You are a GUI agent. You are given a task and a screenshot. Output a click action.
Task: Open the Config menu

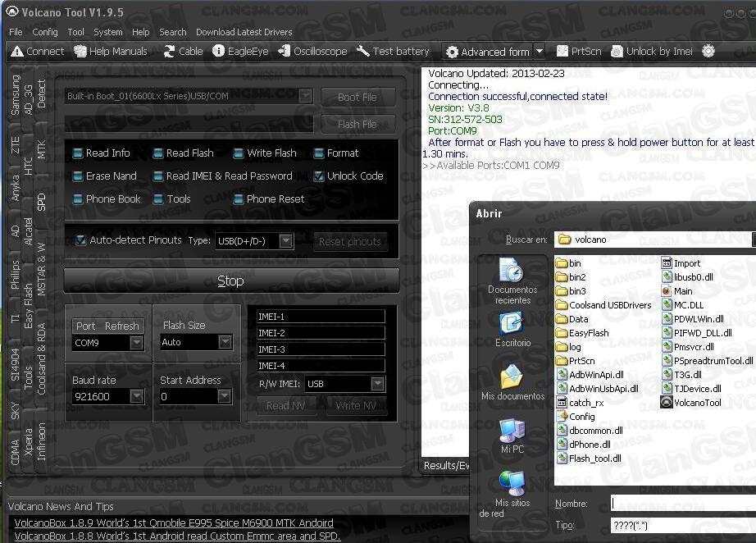pos(45,32)
